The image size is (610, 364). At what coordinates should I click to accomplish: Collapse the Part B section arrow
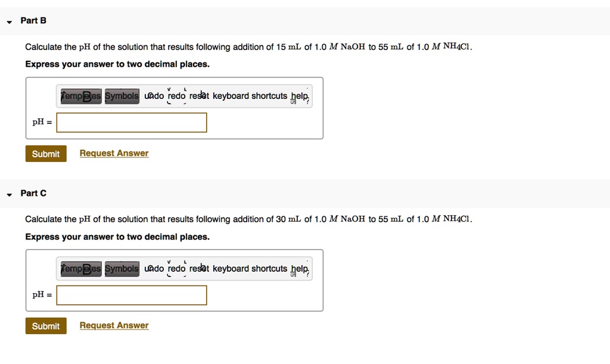click(x=9, y=21)
